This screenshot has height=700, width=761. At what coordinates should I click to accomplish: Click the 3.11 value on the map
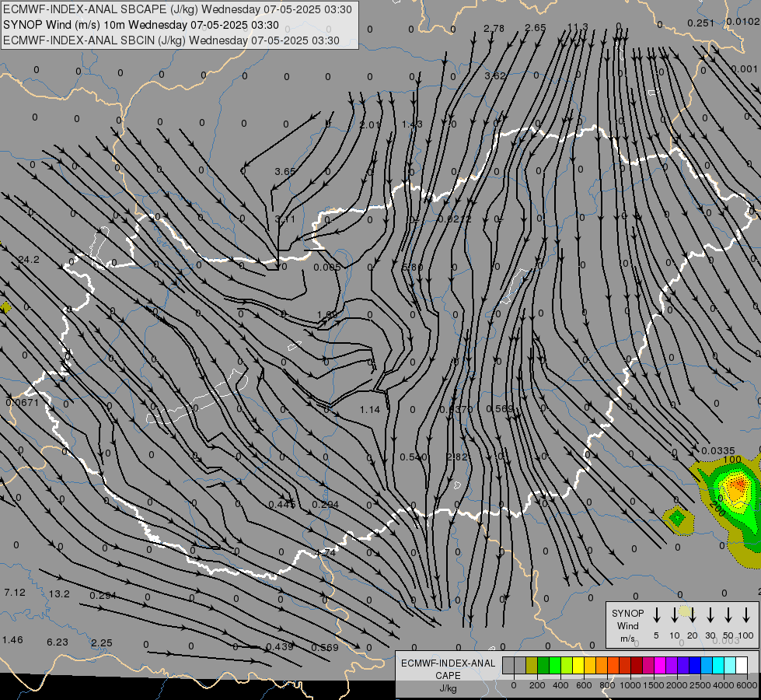coord(285,219)
